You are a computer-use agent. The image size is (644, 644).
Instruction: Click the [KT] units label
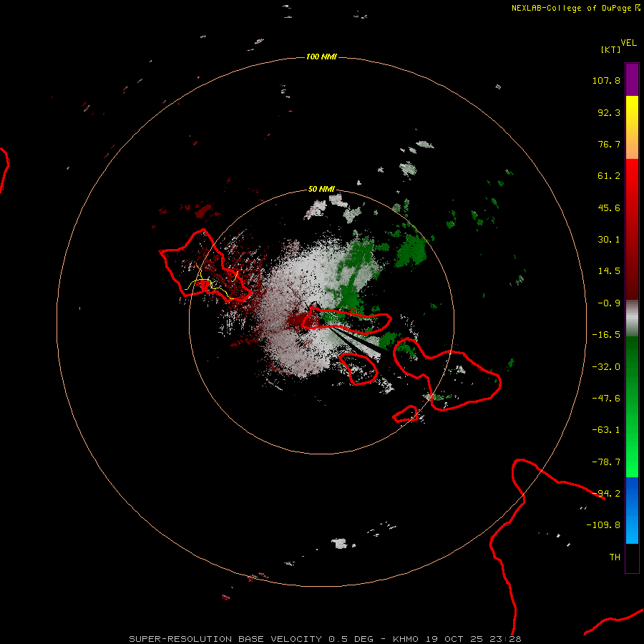[610, 49]
